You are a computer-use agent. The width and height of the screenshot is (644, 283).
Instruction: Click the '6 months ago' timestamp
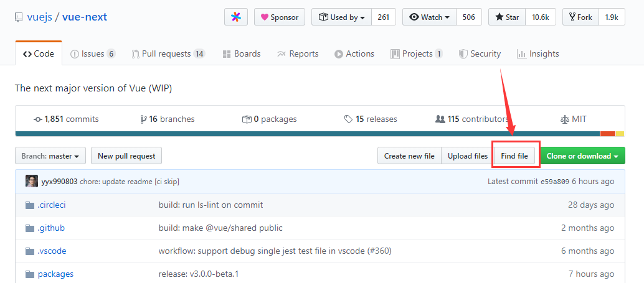click(x=588, y=251)
